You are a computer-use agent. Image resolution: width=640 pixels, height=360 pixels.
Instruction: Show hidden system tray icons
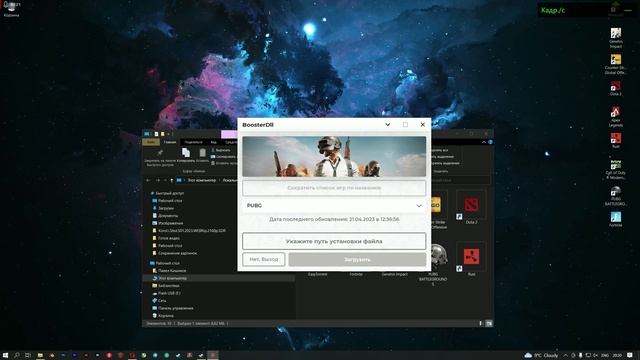click(565, 356)
